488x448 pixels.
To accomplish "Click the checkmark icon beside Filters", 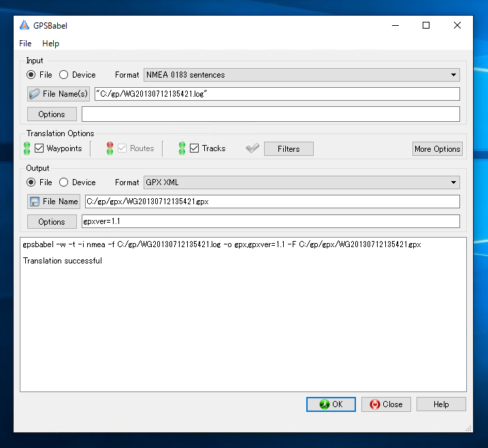I will (253, 148).
